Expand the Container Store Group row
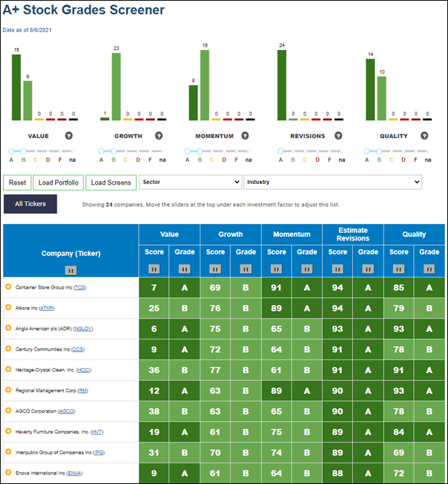448x484 pixels. point(9,287)
